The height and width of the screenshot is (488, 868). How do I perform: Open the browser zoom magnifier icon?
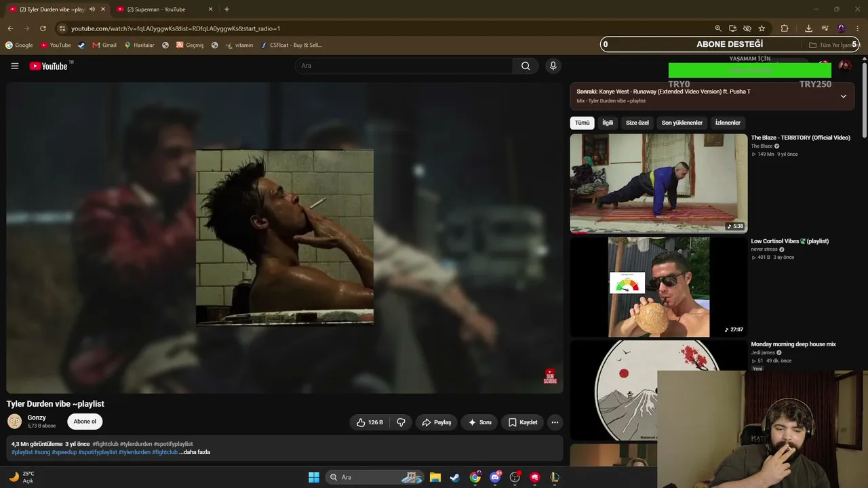tap(718, 28)
